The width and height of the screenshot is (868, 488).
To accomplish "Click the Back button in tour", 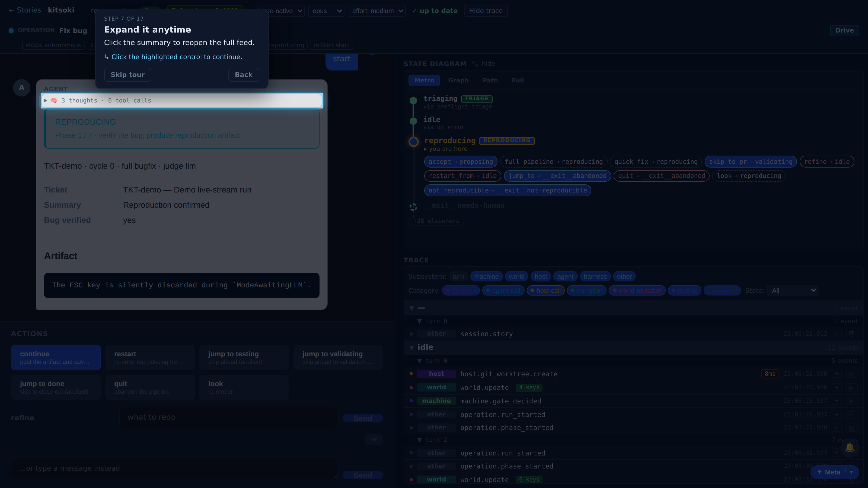I will coord(244,75).
